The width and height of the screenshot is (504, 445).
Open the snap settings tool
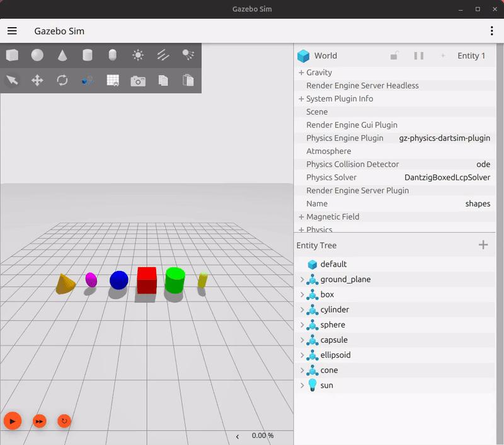click(x=88, y=80)
